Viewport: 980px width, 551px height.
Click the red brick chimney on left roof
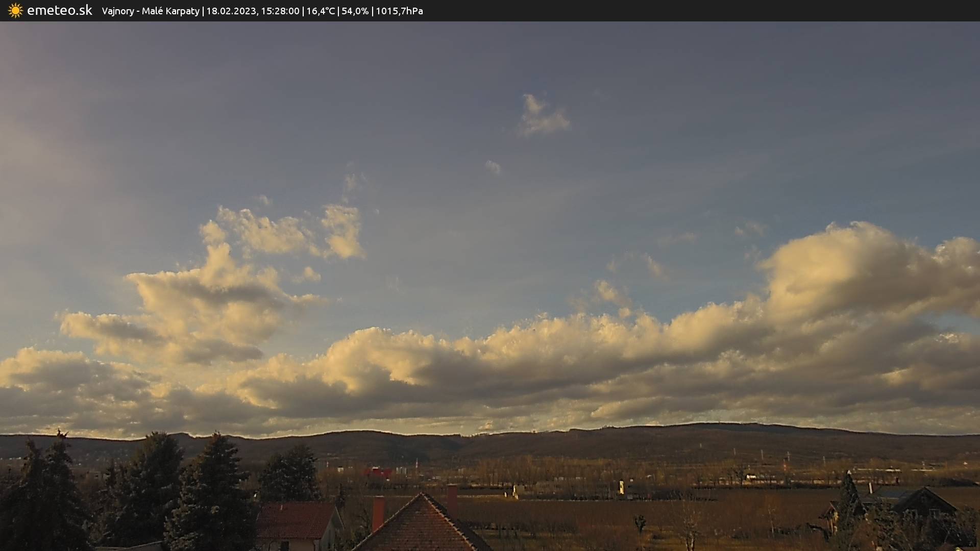tap(378, 513)
